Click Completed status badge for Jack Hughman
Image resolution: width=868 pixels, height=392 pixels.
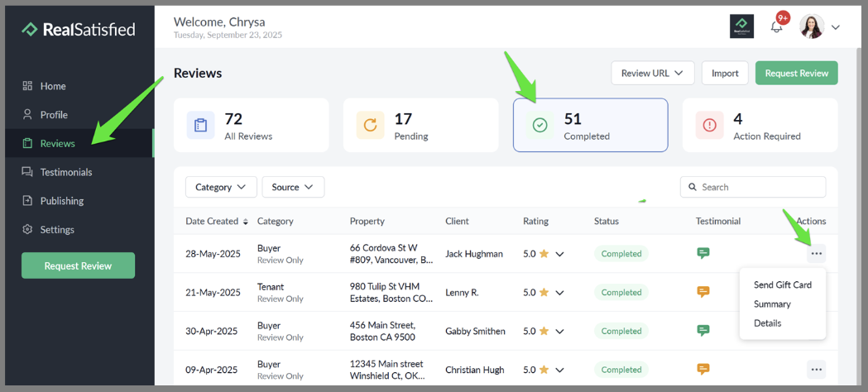pyautogui.click(x=621, y=254)
